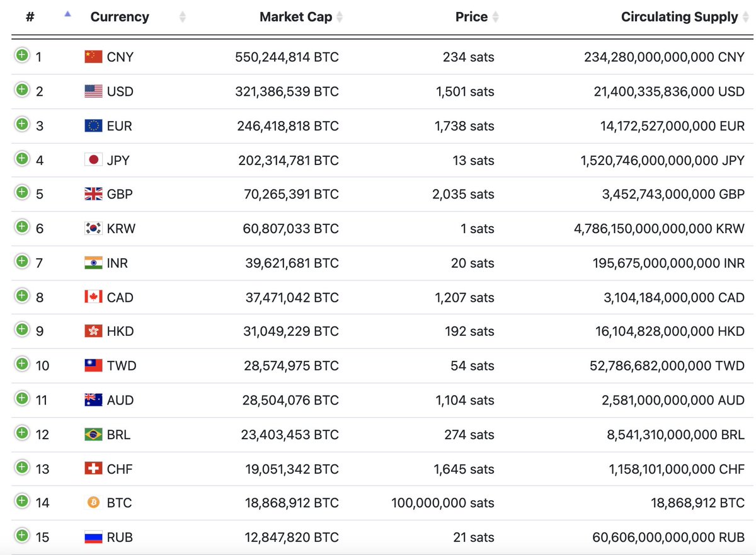The height and width of the screenshot is (555, 756).
Task: Select price 2,035 sats
Action: (463, 194)
